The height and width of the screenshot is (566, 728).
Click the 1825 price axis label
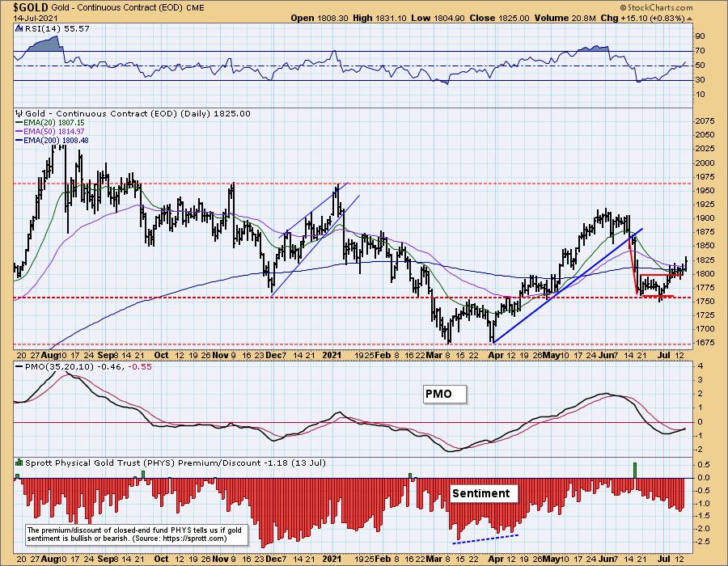(x=705, y=260)
